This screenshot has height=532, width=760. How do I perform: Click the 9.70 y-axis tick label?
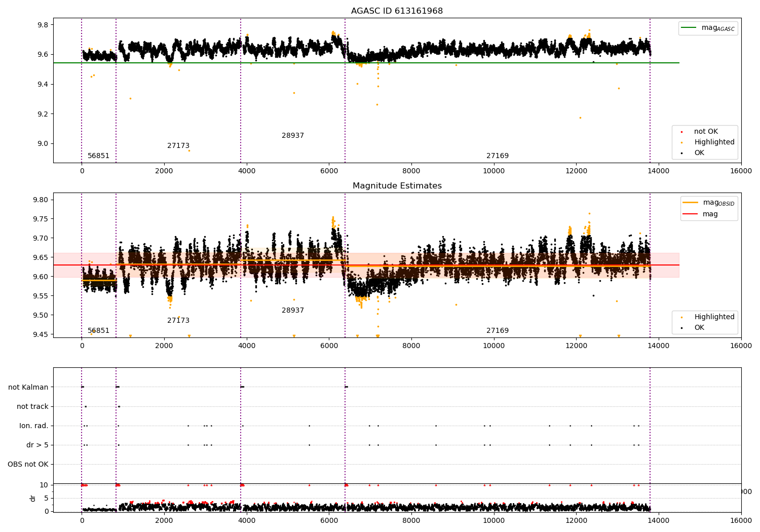tap(41, 239)
